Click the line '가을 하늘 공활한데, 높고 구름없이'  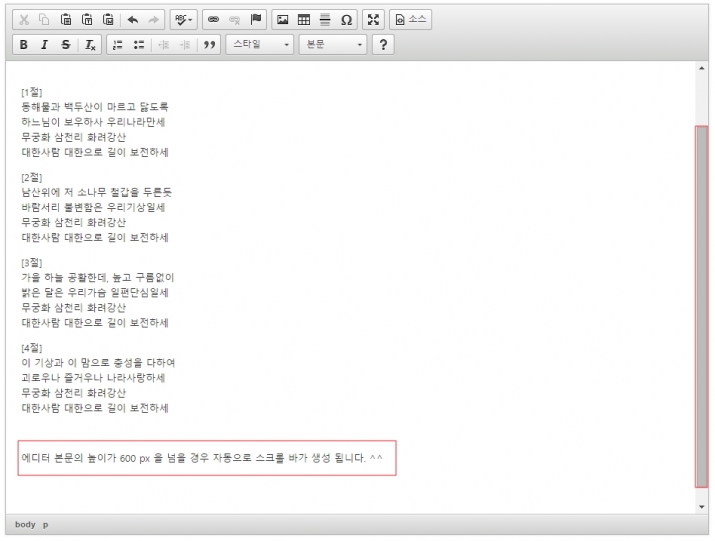98,277
